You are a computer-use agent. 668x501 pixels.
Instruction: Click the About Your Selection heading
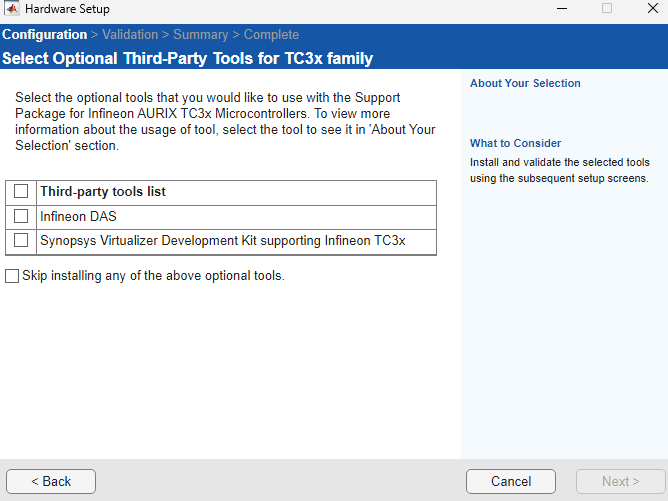point(525,83)
